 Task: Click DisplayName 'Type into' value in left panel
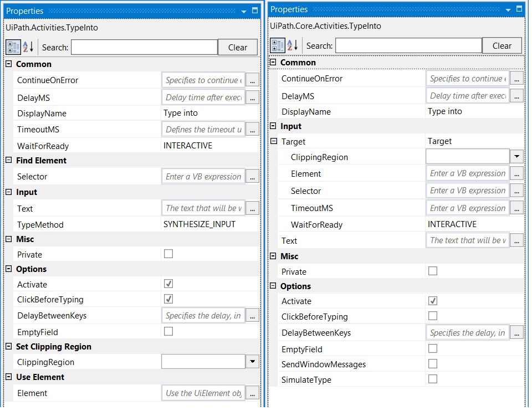pyautogui.click(x=181, y=113)
